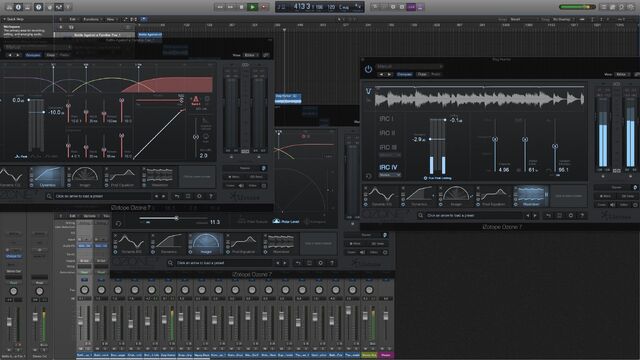Select Imager module tile in Dynamics Ozone window
This screenshot has height=360, width=640.
click(84, 177)
